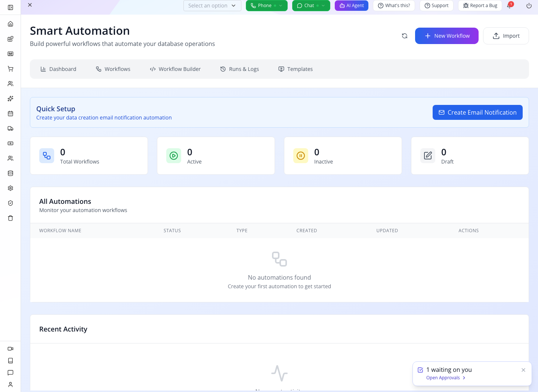Click the 'No automations found' text

point(279,277)
